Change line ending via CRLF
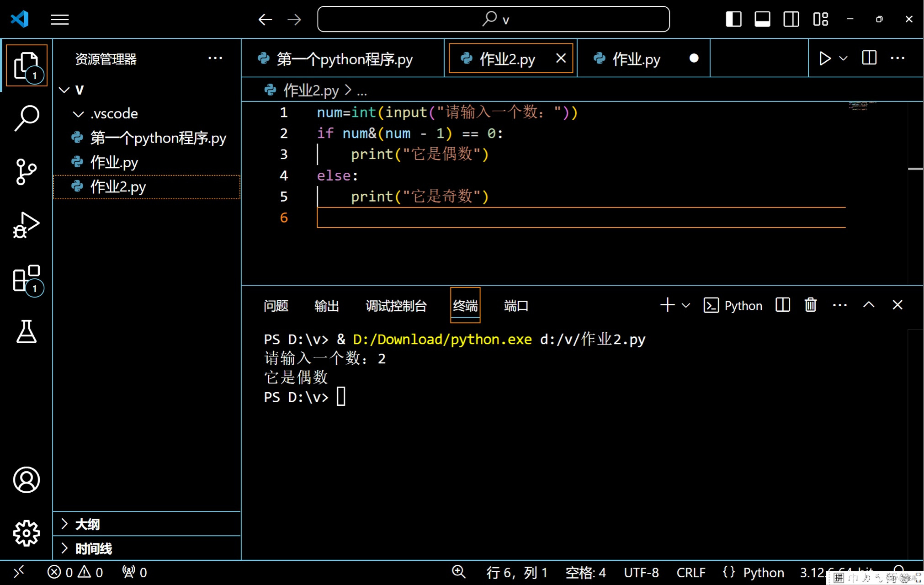Screen dimensions: 924x585 (691, 572)
